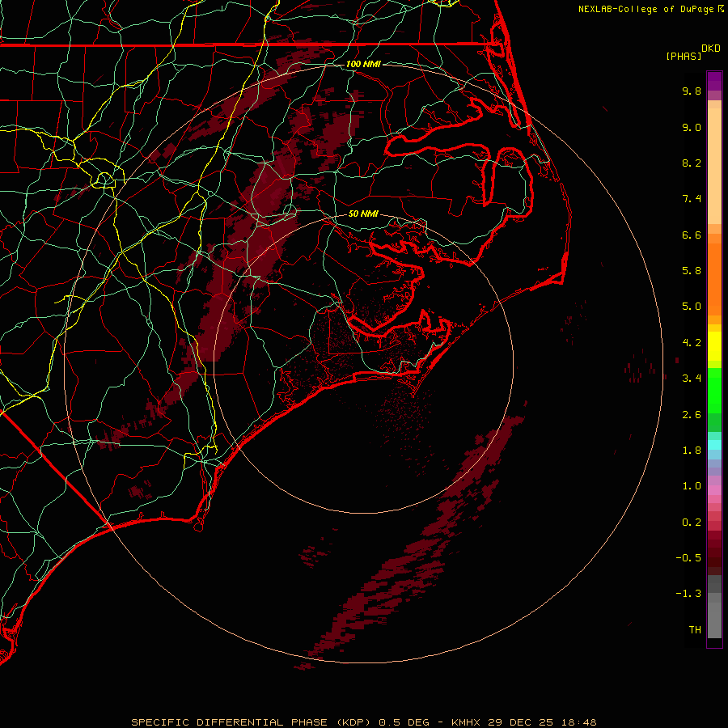This screenshot has height=728, width=728.
Task: Select the 9.8 value on the color scale
Action: (x=692, y=91)
